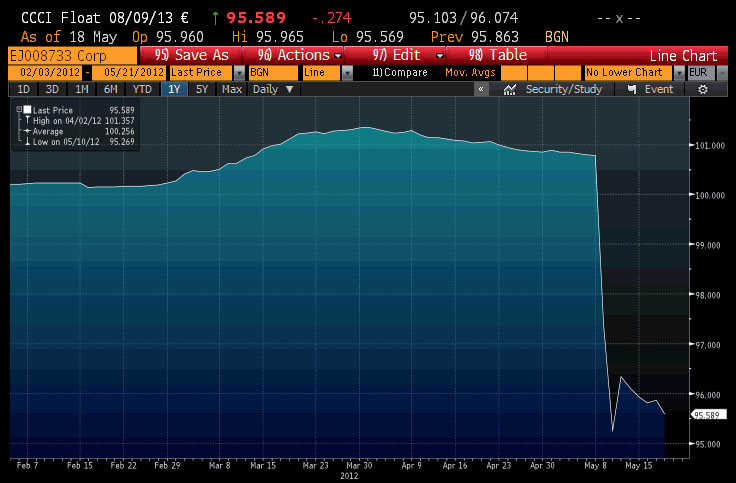Select the 1Y time range
This screenshot has width=736, height=483.
point(175,89)
